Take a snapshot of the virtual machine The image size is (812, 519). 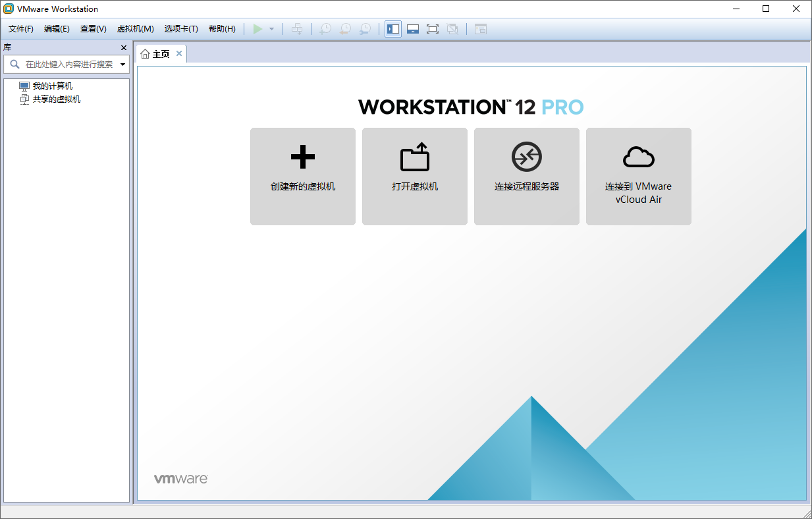325,28
